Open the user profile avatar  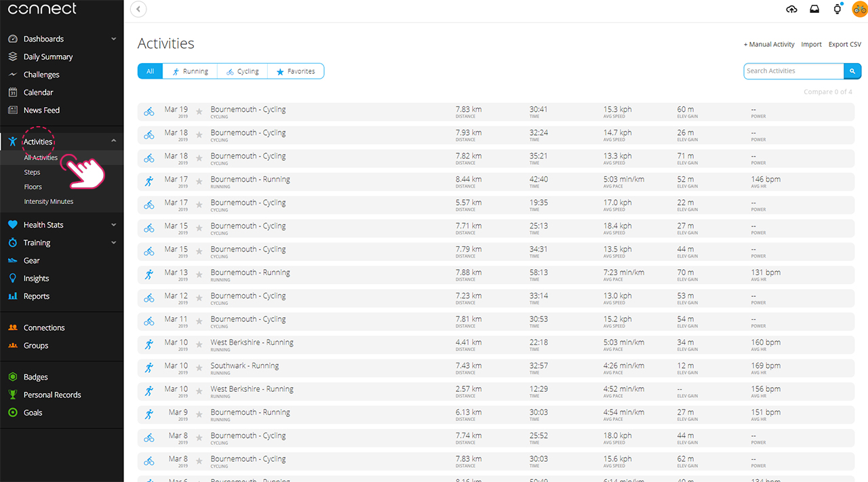(x=859, y=9)
